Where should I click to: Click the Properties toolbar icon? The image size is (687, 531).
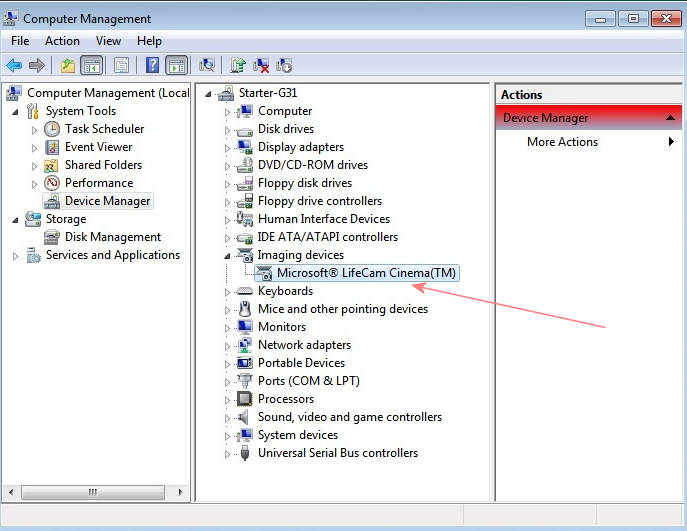point(121,66)
